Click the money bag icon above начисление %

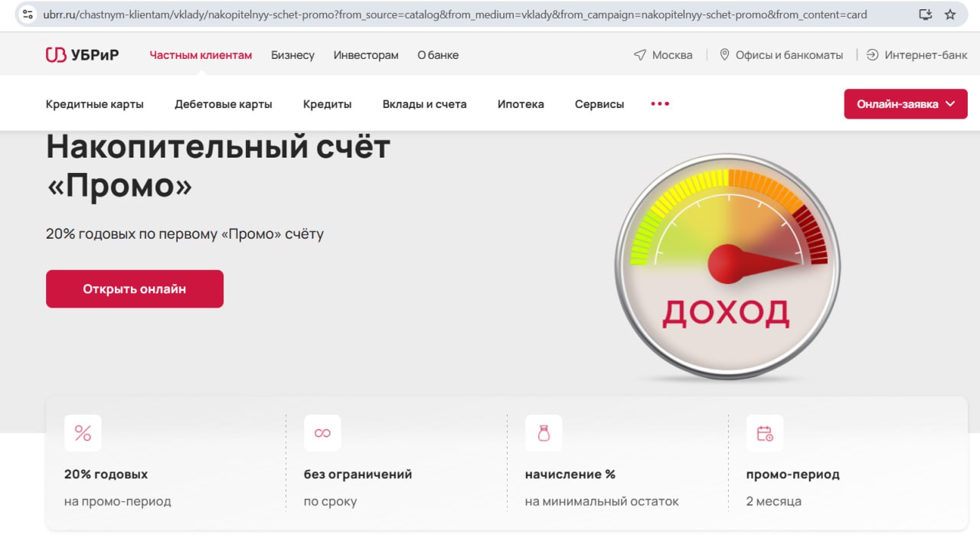pyautogui.click(x=544, y=433)
